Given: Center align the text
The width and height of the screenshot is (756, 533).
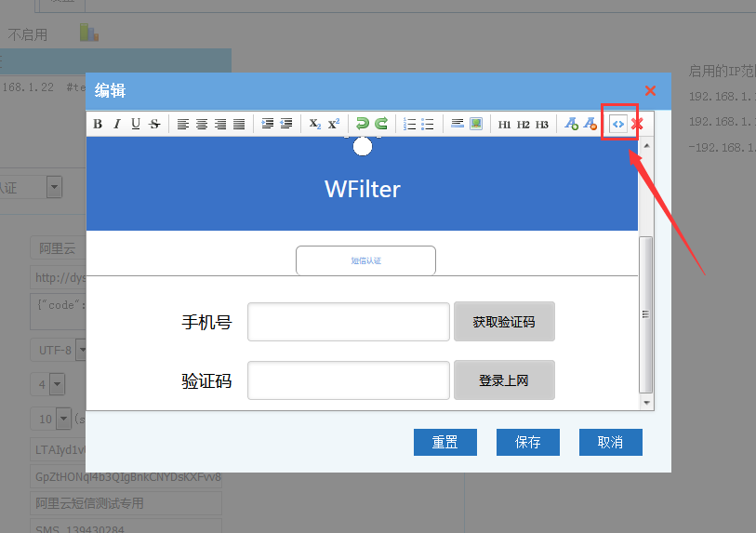Looking at the screenshot, I should 202,124.
